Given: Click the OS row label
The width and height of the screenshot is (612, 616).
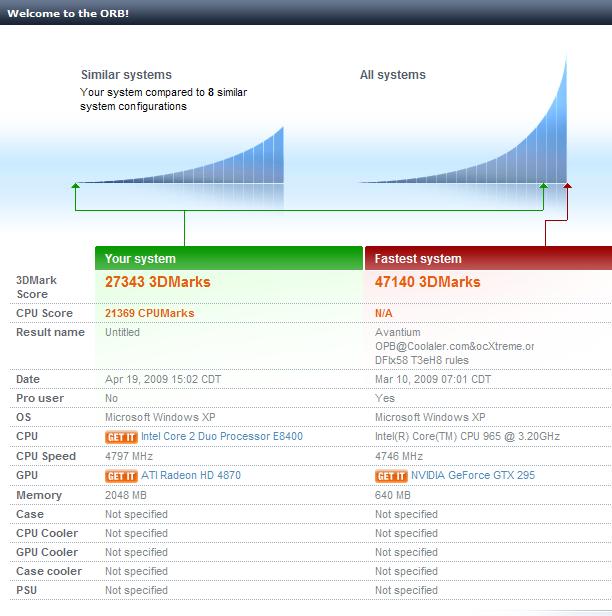Looking at the screenshot, I should (24, 417).
